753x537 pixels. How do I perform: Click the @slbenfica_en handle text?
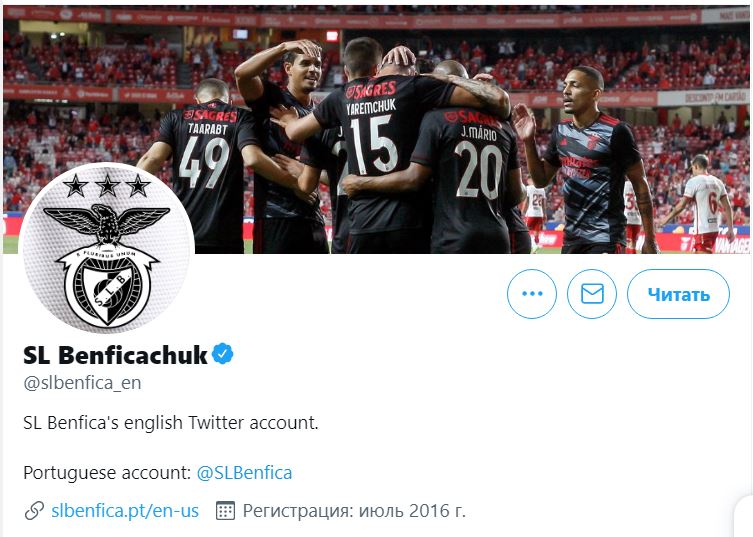pos(82,383)
